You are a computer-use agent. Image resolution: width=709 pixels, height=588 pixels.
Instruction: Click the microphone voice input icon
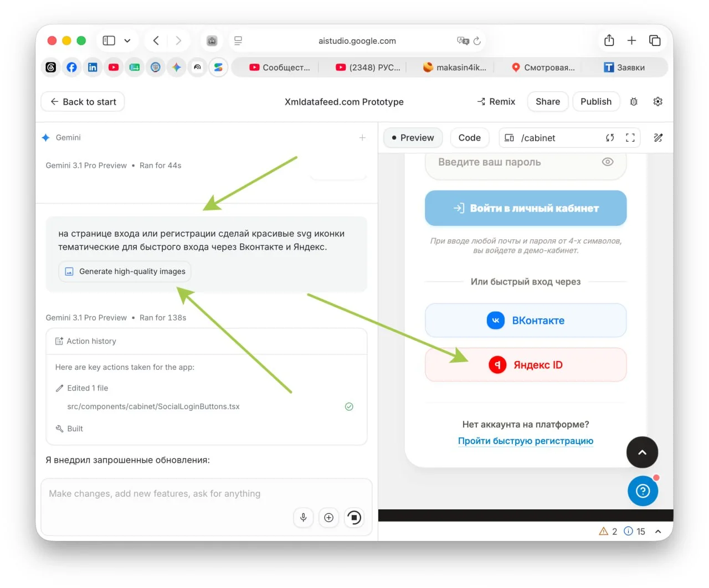pos(303,517)
